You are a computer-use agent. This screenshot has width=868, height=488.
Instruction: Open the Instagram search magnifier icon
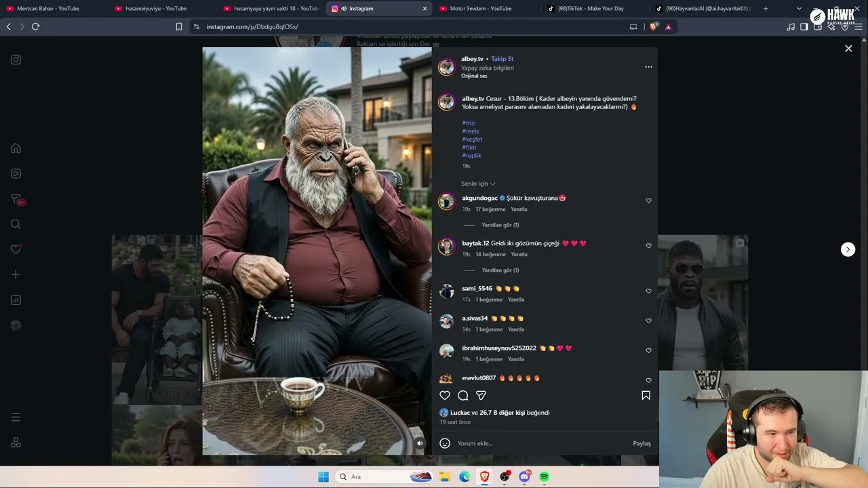[16, 224]
